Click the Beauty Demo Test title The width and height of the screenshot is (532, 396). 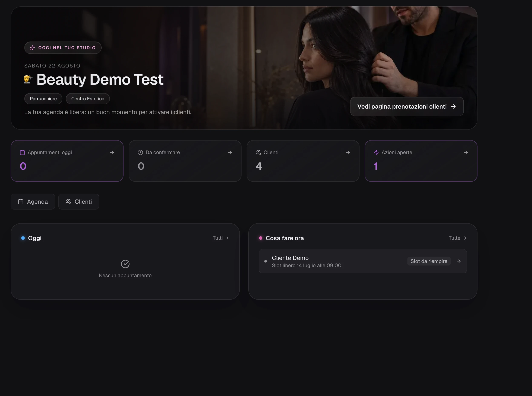[x=100, y=79]
